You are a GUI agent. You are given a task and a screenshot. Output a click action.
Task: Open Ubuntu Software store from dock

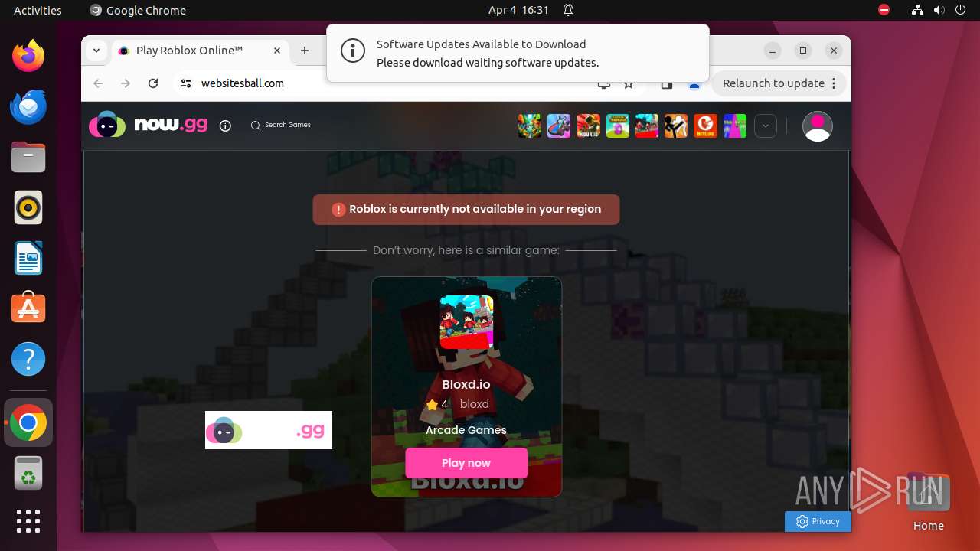tap(28, 308)
